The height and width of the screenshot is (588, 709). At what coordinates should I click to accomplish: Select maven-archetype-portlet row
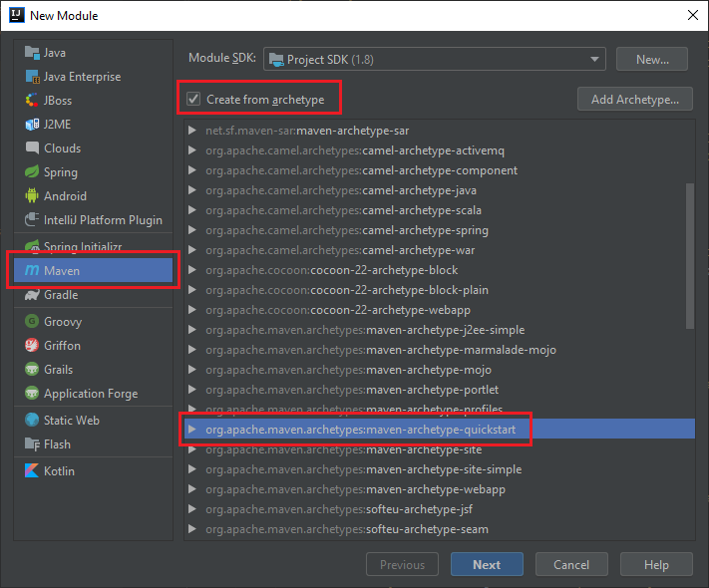point(440,389)
